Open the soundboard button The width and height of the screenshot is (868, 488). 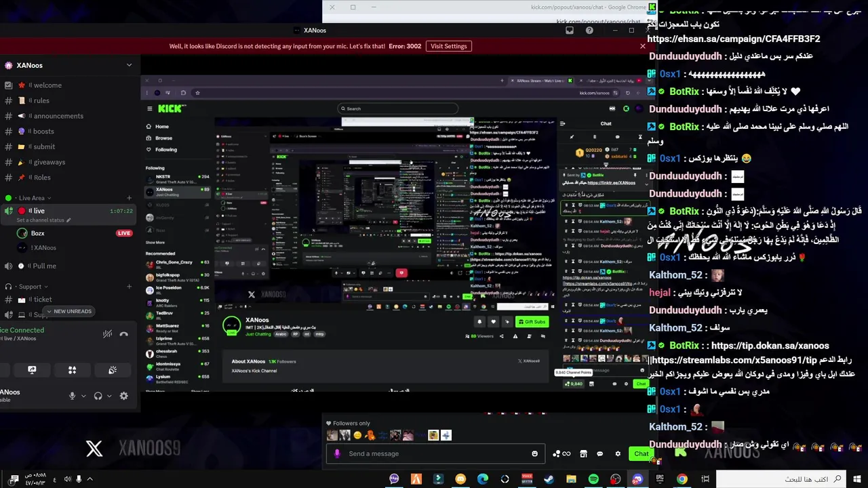tap(113, 369)
